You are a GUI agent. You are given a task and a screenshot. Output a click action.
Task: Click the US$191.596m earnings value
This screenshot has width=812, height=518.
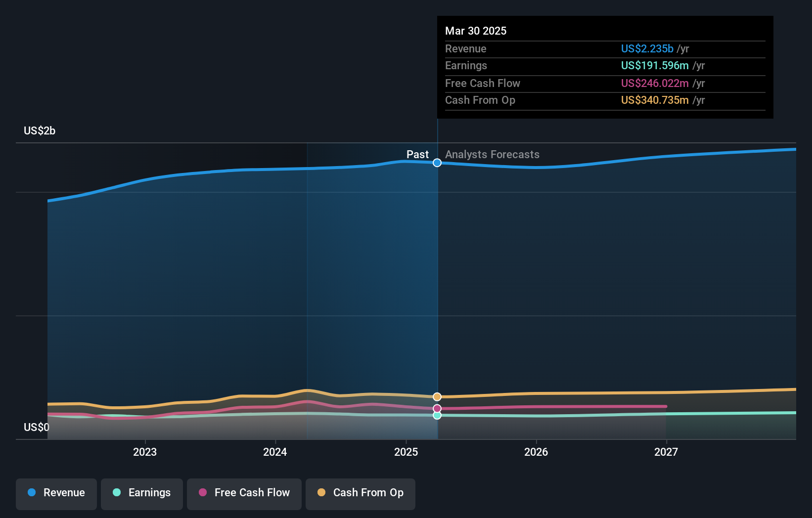click(655, 65)
